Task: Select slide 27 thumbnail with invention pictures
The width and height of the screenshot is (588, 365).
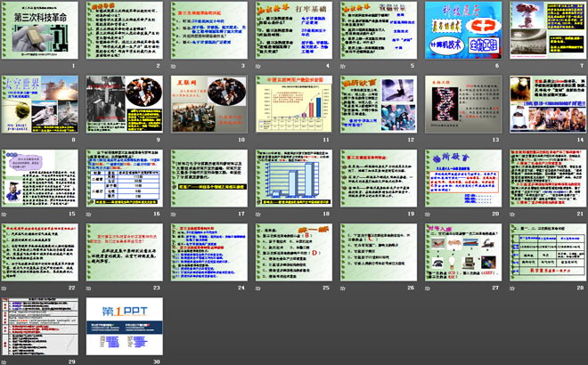Action: 463,252
